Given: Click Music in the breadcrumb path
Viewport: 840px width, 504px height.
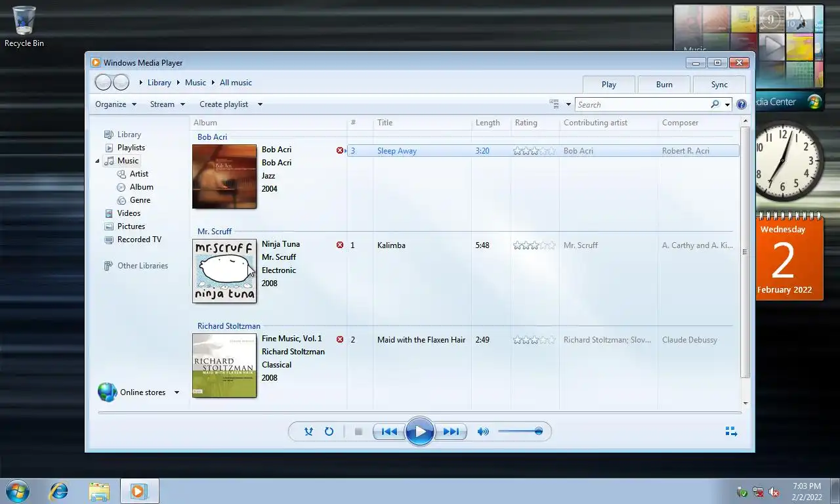Looking at the screenshot, I should click(196, 83).
